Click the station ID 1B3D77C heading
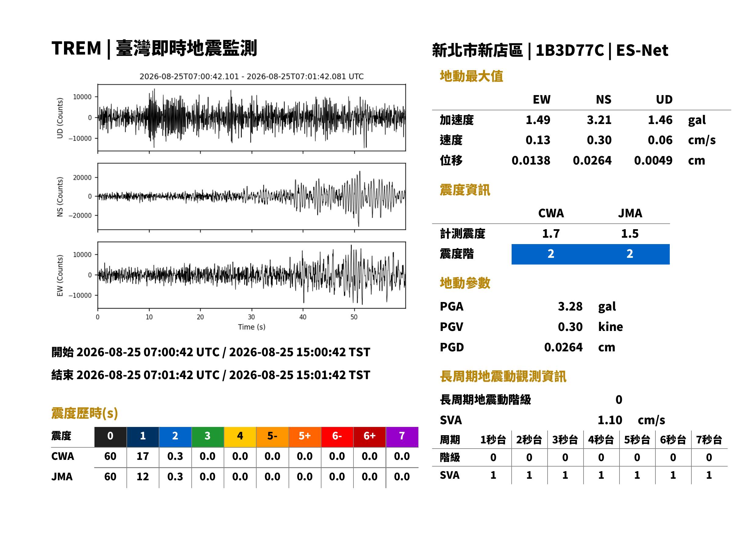756x540 pixels. point(570,51)
